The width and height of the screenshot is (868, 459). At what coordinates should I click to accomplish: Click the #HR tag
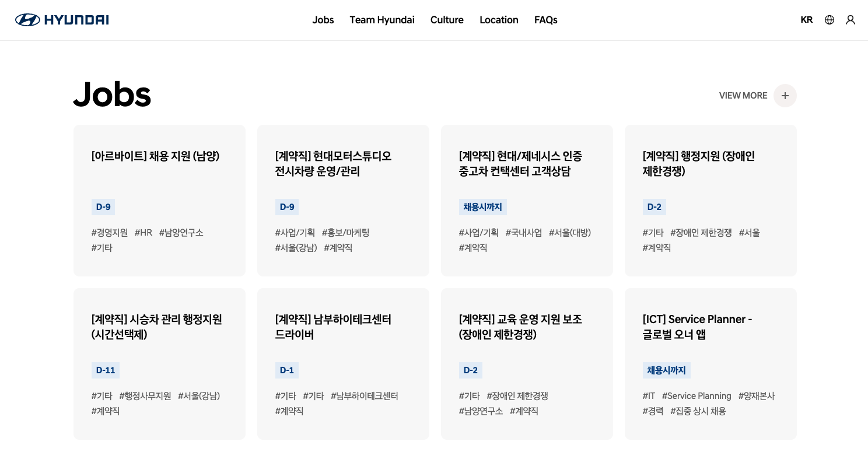click(x=143, y=233)
